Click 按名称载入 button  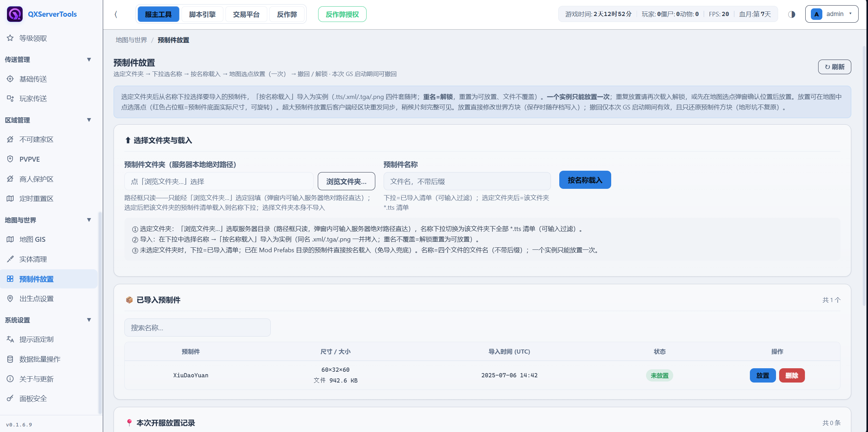tap(585, 180)
